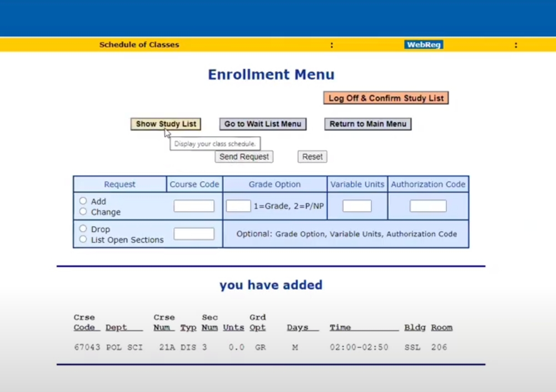Select the Change radio option
The image size is (556, 392).
point(83,212)
